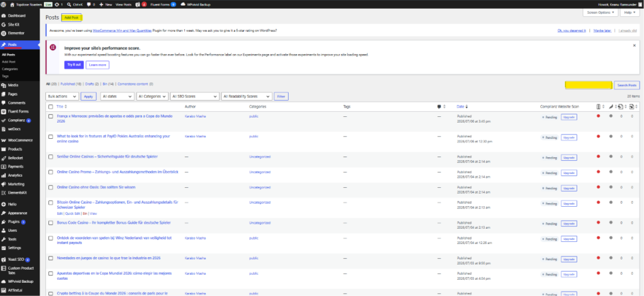Select the Online Casino ohne Oasis checkbox
This screenshot has width=644, height=296.
(50, 187)
